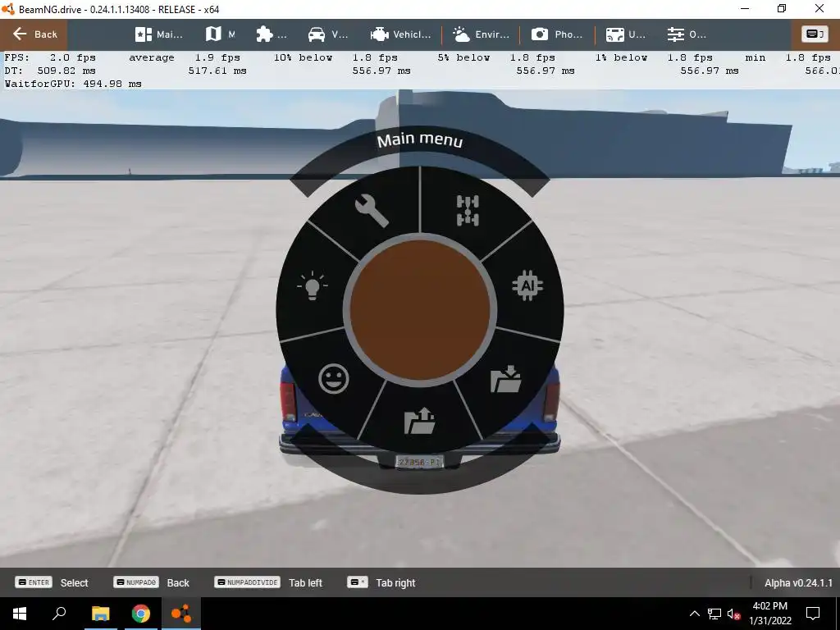Open the Vehicle config tab with engine icon
The image size is (840, 630).
pos(400,34)
